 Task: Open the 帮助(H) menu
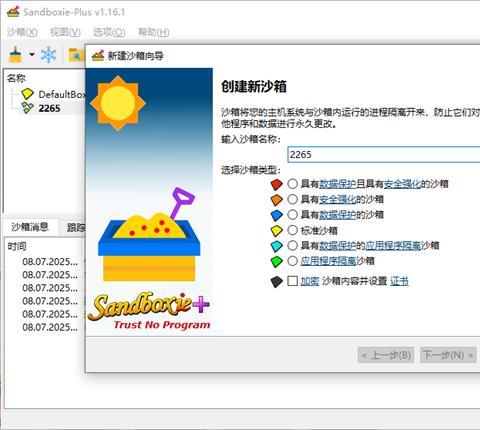154,32
